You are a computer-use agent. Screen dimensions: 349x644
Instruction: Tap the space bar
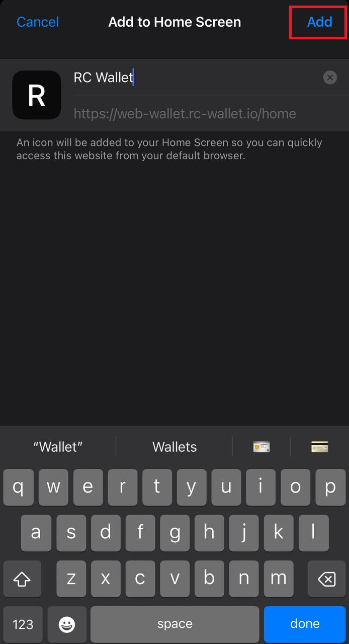(175, 624)
